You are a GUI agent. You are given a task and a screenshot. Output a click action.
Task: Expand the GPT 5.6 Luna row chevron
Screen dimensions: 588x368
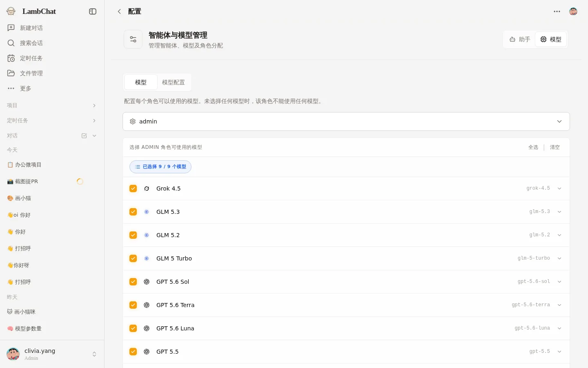[559, 328]
